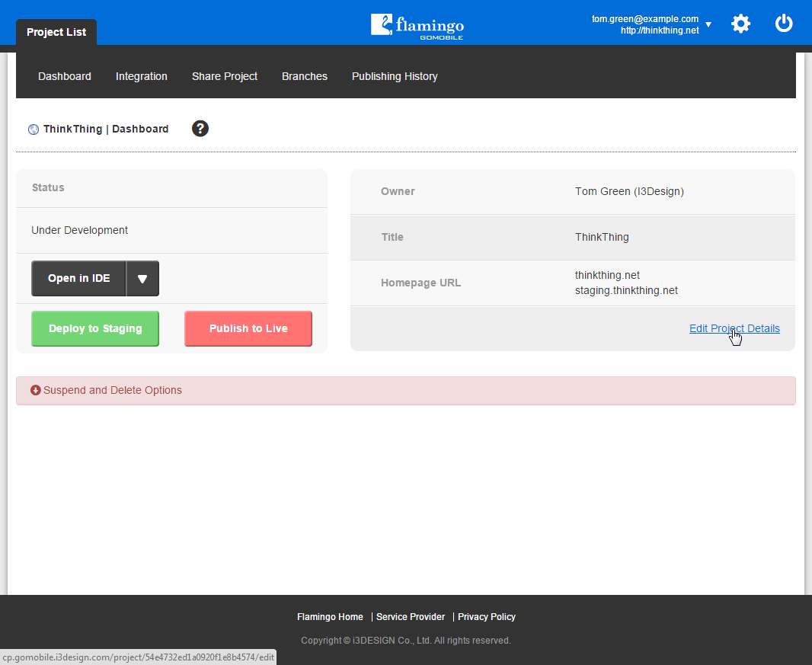
Task: Click the globe icon beside ThinkThing
Action: tap(34, 129)
